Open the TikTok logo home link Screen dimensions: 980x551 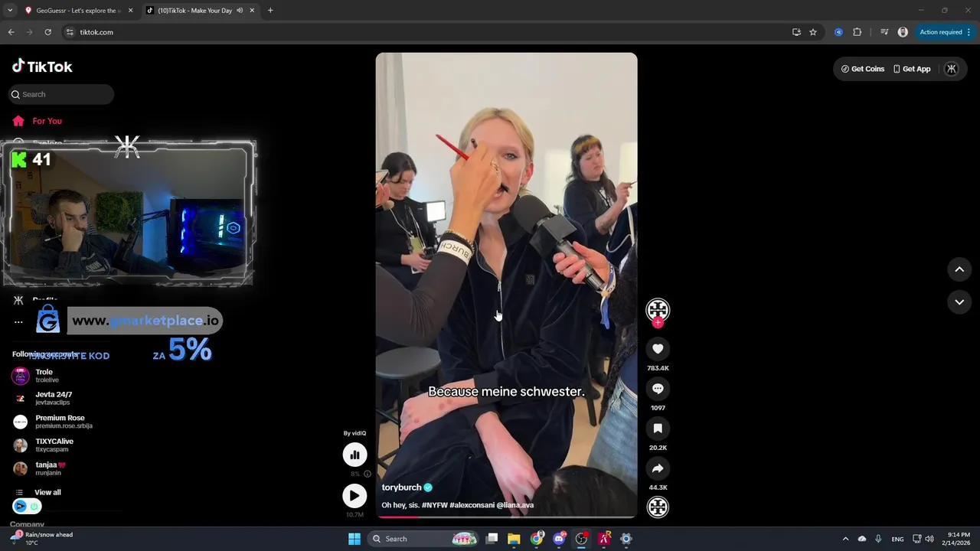(x=42, y=67)
